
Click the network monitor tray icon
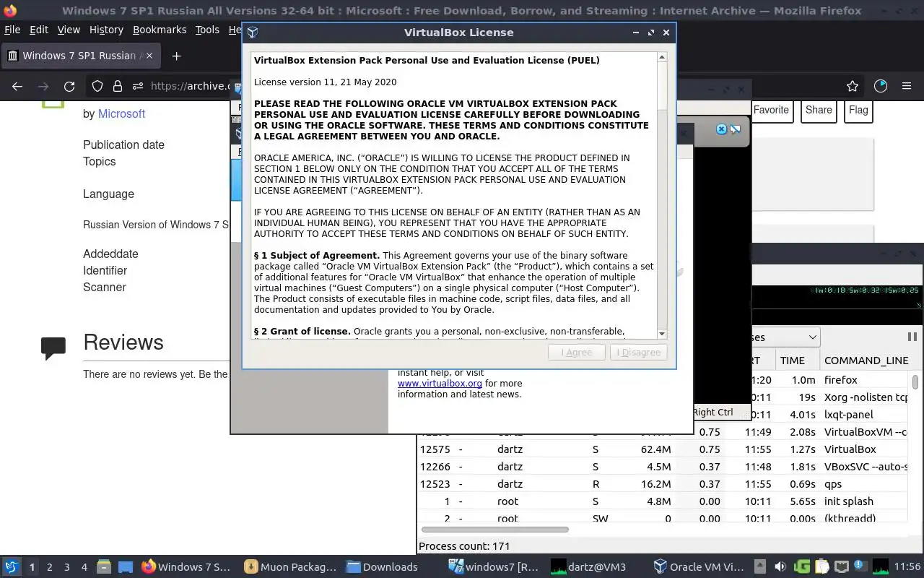(841, 567)
